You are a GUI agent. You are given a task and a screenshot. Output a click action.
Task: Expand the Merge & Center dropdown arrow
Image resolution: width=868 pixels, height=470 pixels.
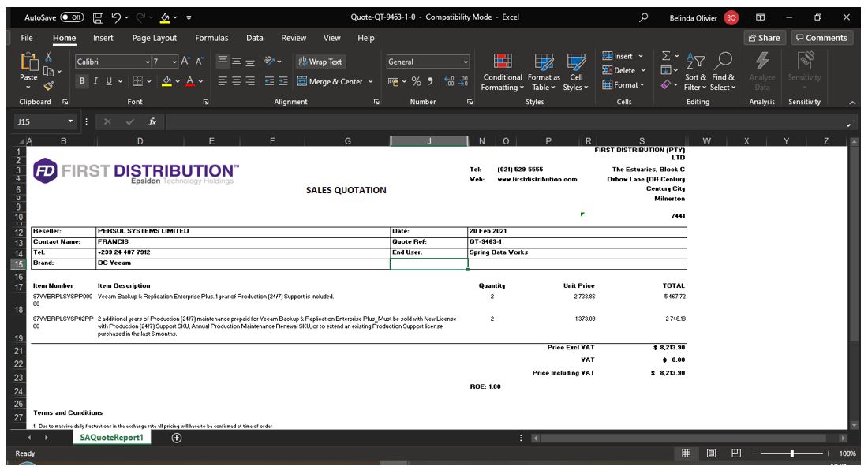(x=371, y=81)
